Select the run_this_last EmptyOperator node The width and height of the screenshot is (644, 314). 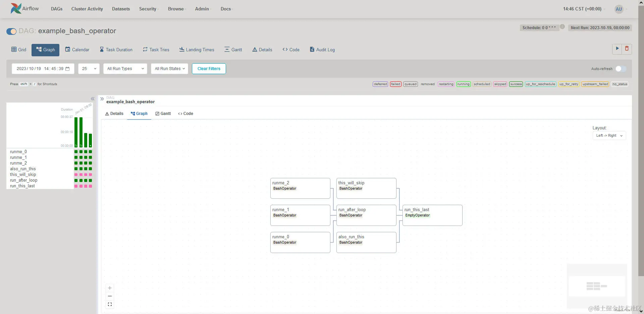pyautogui.click(x=432, y=215)
